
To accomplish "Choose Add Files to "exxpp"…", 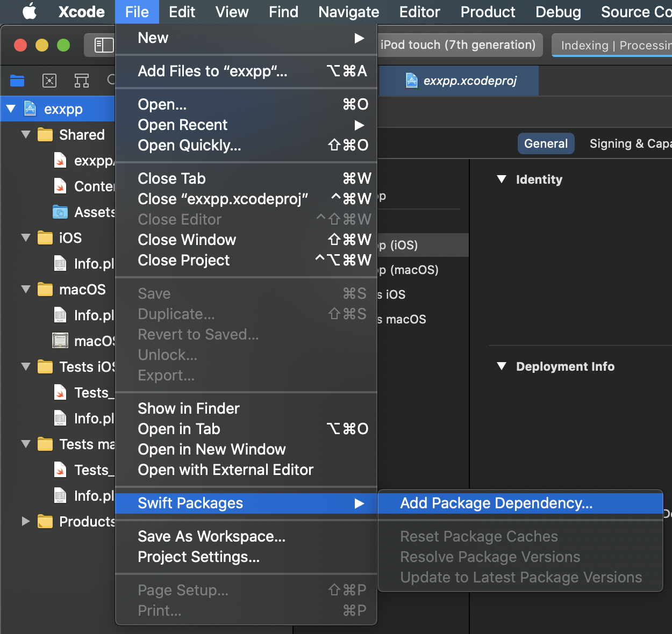I will tap(246, 71).
